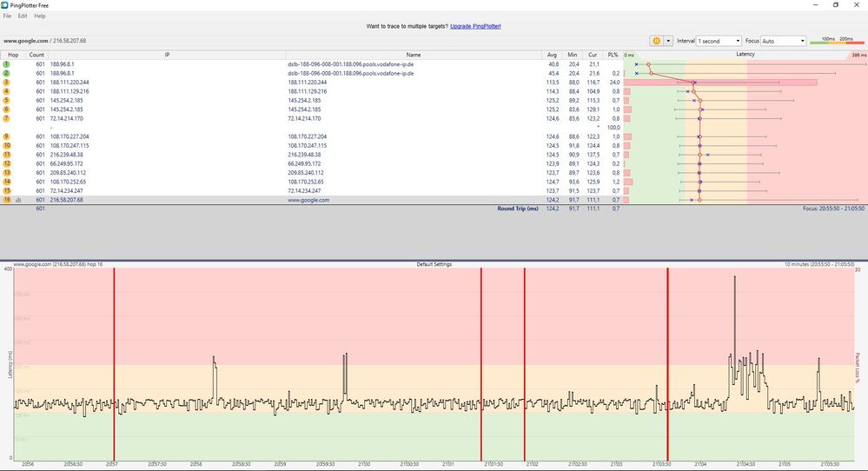Click the Hop column header

coord(13,55)
